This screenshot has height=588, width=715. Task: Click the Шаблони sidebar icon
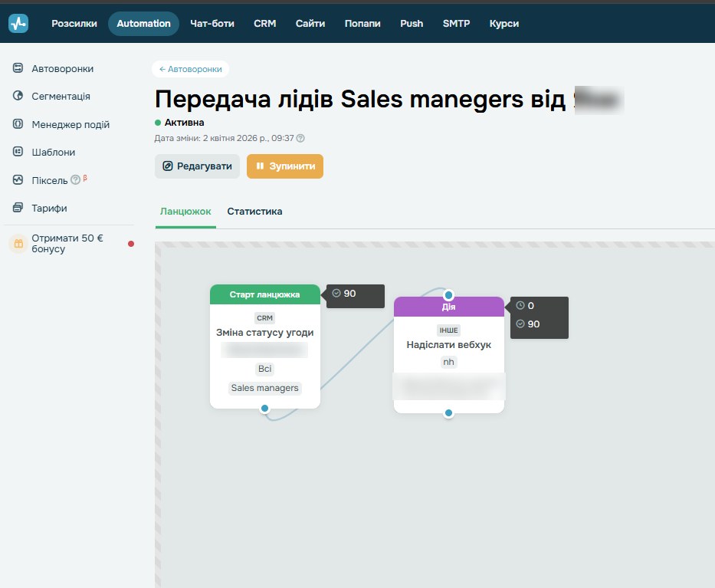[x=18, y=152]
